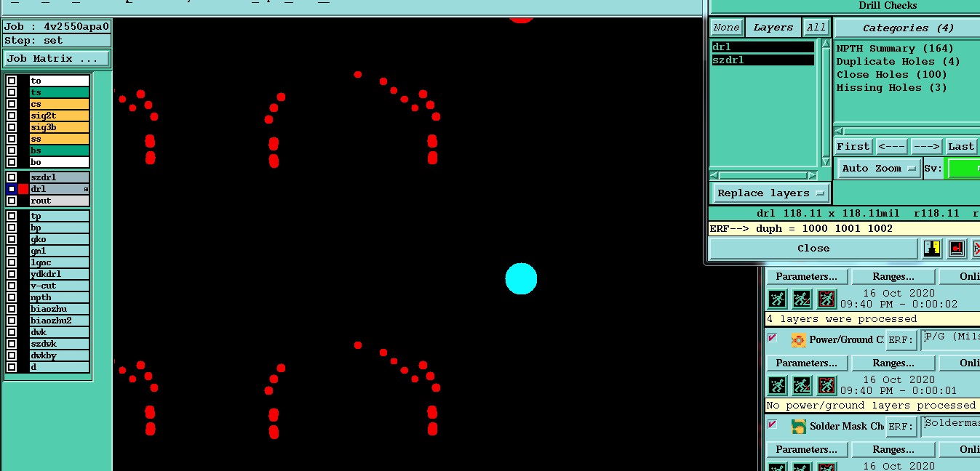Click red-framed running-man icon above 'No power/ground layers processed'
Viewport: 980px width, 471px height.
coord(826,385)
